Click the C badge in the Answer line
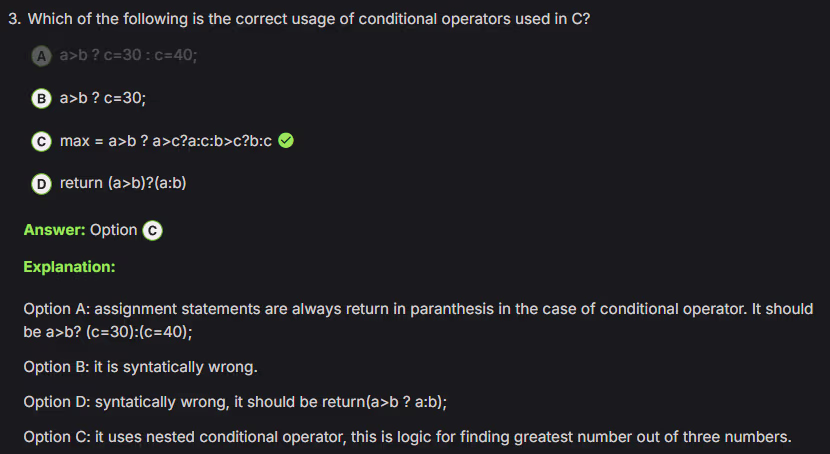Viewport: 830px width, 454px height. point(152,230)
